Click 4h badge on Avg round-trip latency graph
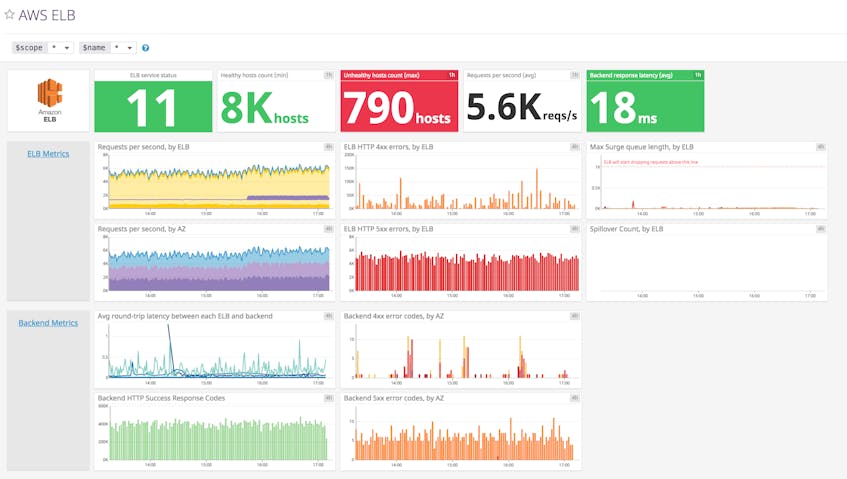The height and width of the screenshot is (479, 847). click(328, 316)
